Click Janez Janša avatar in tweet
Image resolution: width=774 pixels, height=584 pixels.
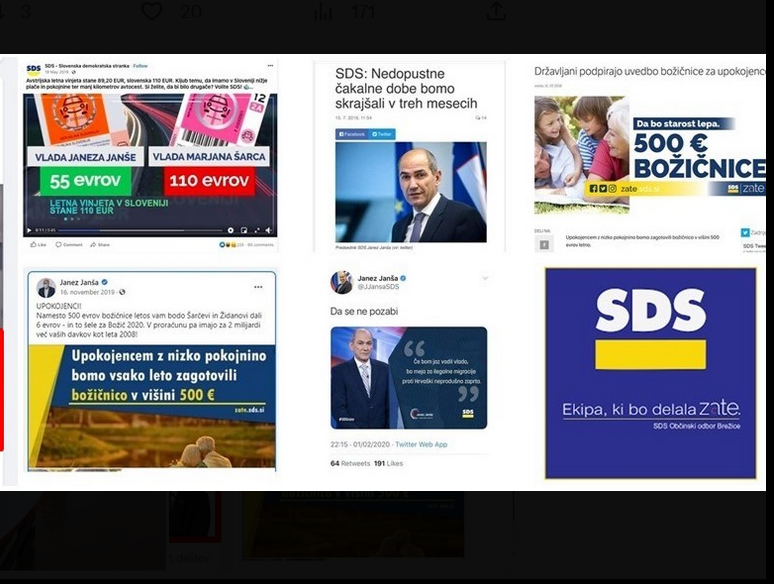(x=342, y=282)
